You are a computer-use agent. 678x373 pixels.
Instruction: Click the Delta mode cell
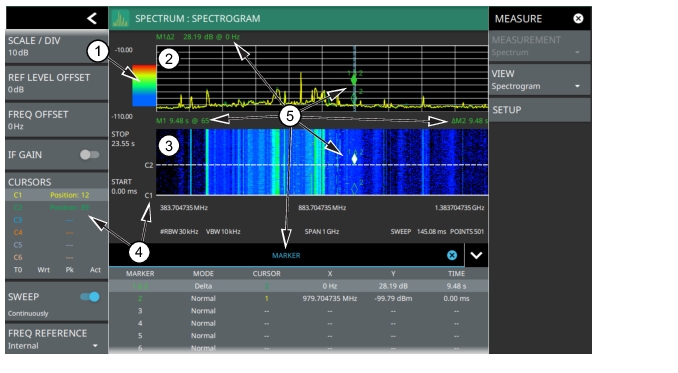tap(203, 286)
